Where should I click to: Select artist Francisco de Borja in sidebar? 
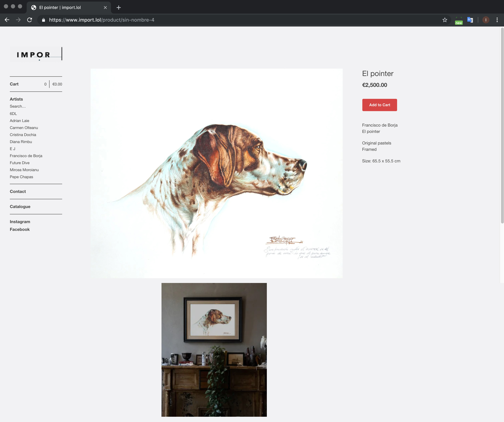coord(26,156)
